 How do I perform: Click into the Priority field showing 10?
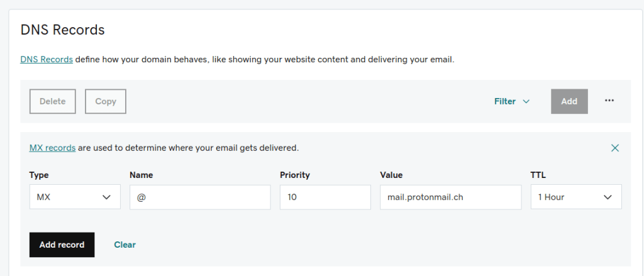coord(325,197)
